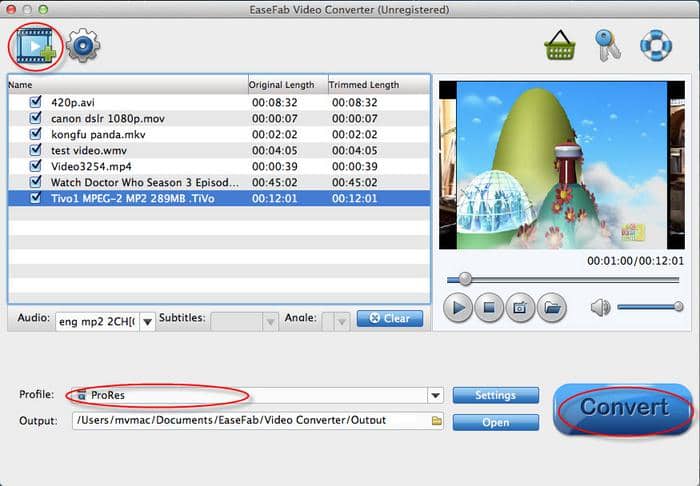Open the load disc gear icon
Image resolution: width=700 pixels, height=486 pixels.
click(83, 45)
